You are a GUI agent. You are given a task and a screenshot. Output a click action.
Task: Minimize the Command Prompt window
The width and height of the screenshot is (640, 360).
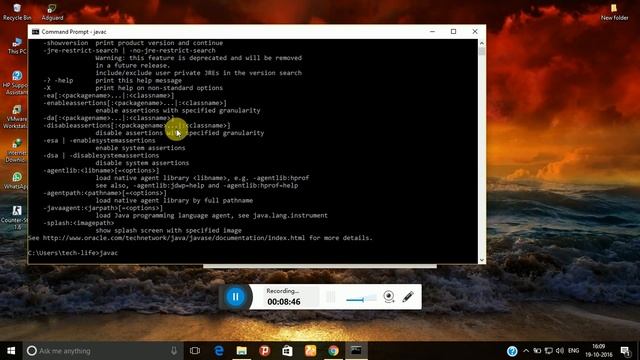(x=432, y=31)
